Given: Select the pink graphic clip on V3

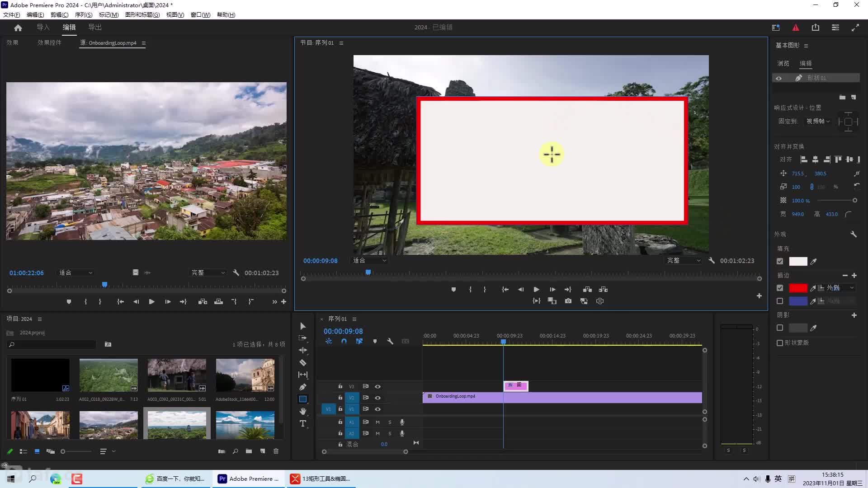Looking at the screenshot, I should (x=516, y=386).
